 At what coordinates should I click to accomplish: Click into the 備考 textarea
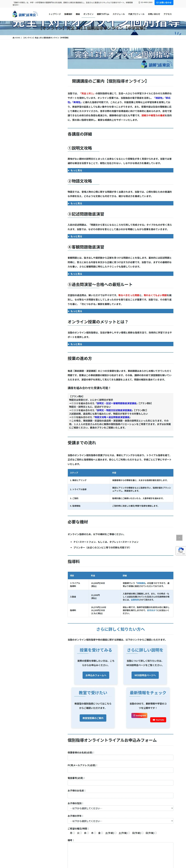coord(121,855)
